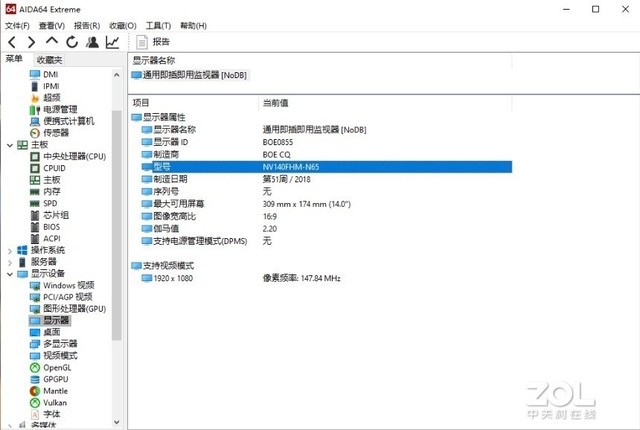
Task: Collapse the 主板 tree node
Action: (x=10, y=145)
